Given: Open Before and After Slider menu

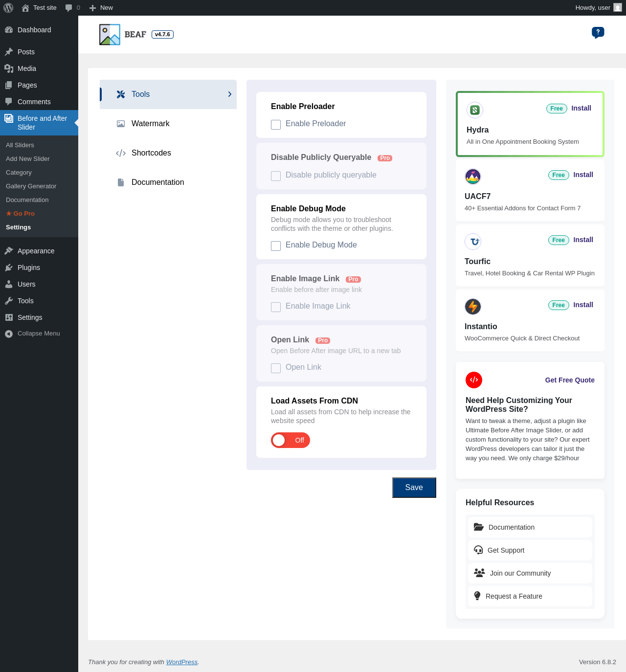Looking at the screenshot, I should point(39,123).
